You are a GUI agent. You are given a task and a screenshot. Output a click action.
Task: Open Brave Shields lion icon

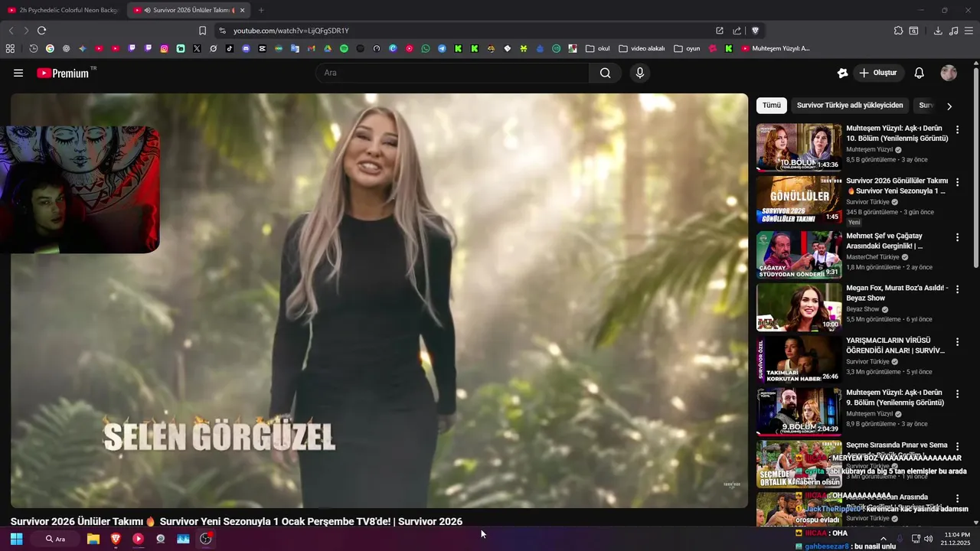(755, 31)
